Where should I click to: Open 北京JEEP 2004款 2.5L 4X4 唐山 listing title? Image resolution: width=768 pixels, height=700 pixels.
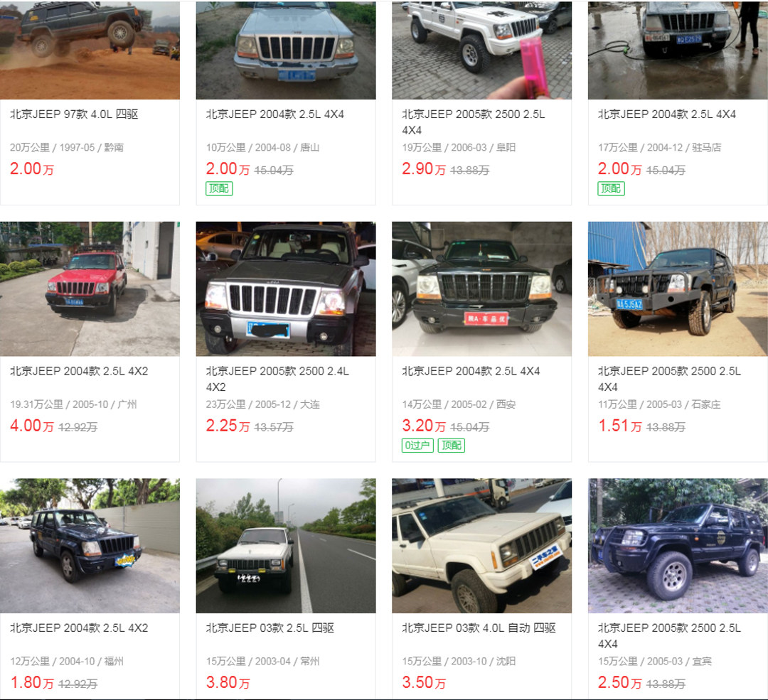(274, 114)
